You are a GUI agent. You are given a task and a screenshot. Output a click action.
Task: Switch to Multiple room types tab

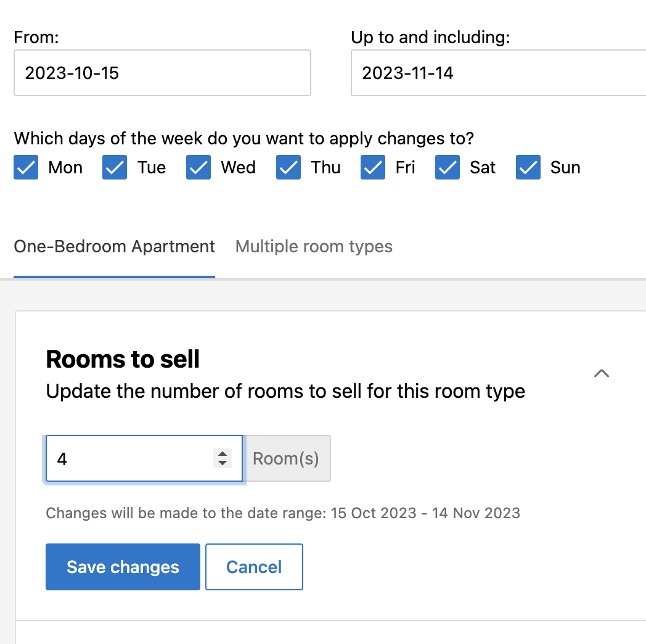[314, 247]
